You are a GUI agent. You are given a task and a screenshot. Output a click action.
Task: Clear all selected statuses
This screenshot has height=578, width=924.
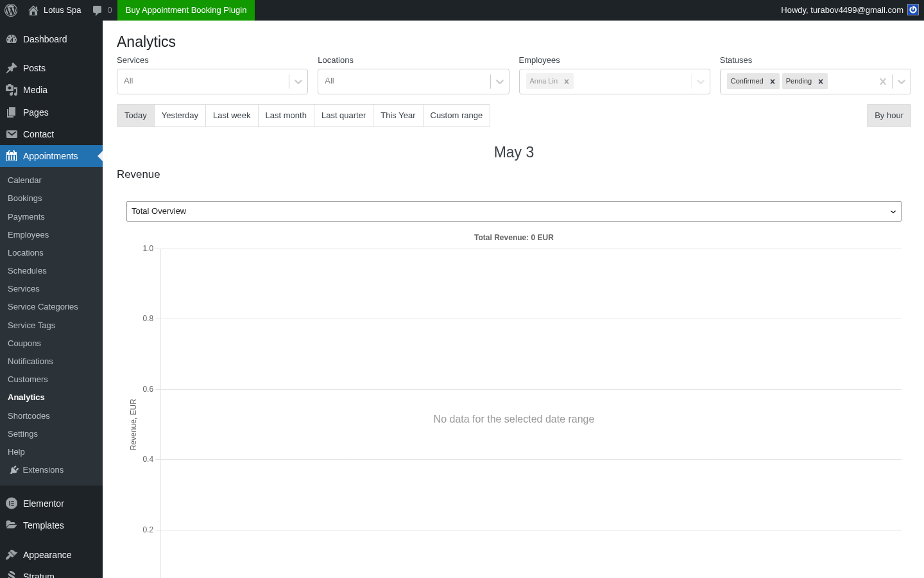tap(883, 82)
